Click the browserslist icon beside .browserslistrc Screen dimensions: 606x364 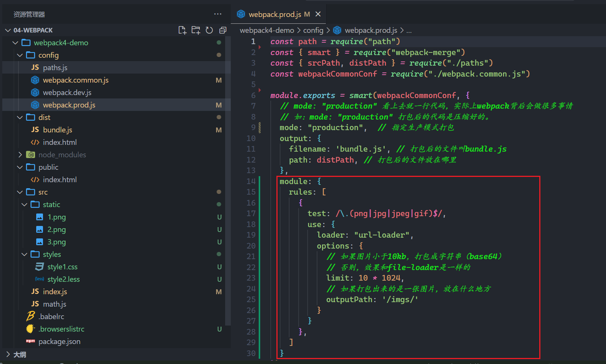point(31,329)
